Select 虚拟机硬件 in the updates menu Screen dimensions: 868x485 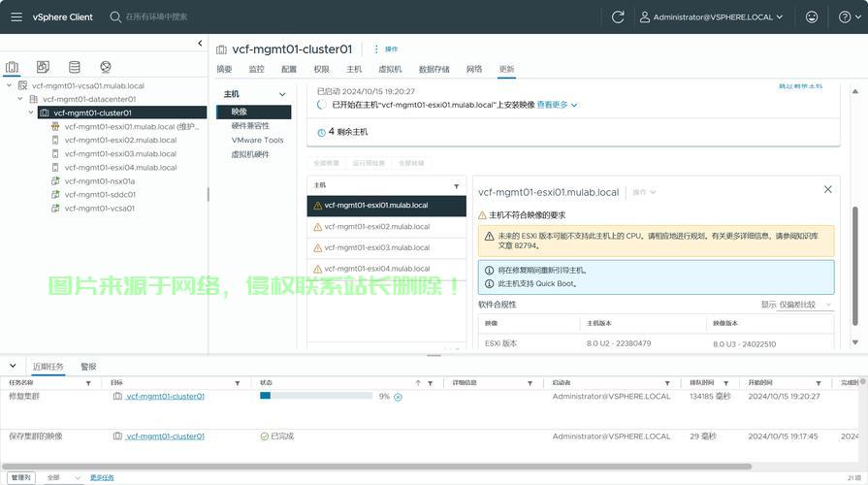tap(250, 154)
